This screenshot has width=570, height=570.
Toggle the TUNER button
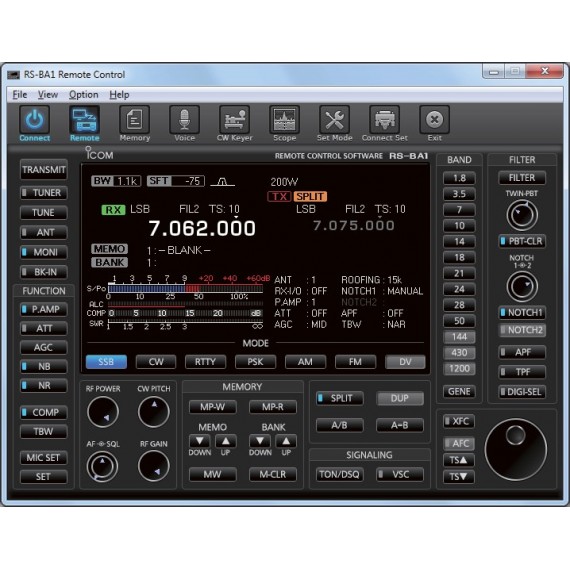click(44, 193)
